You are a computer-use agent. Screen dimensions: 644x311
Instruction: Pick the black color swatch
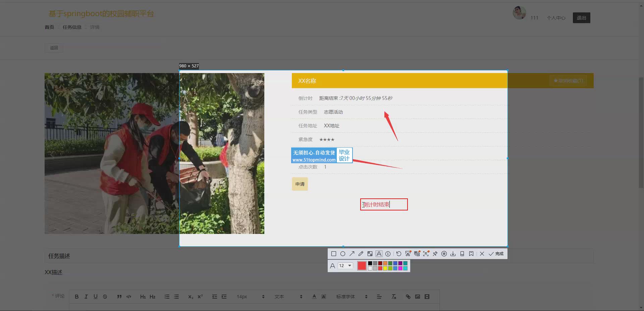point(370,263)
